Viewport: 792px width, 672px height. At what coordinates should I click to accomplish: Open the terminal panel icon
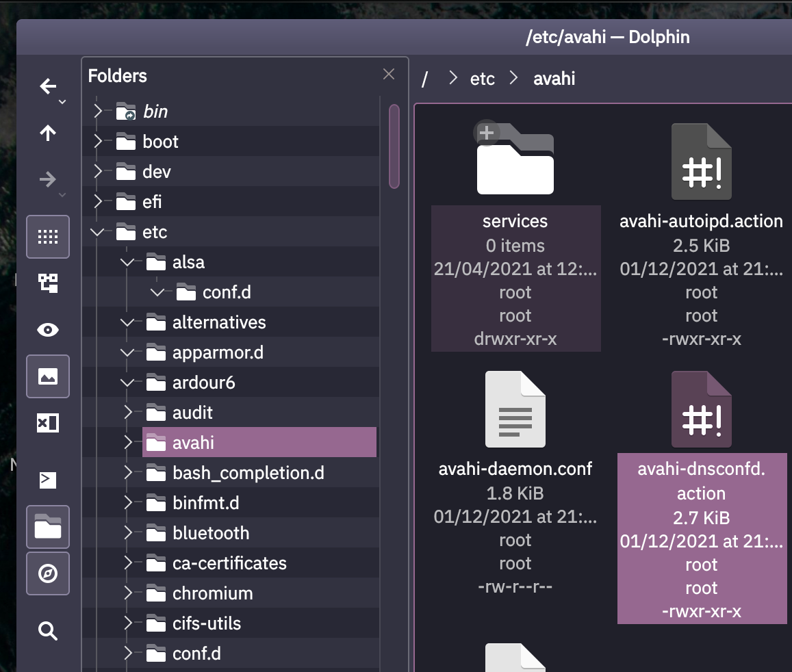[48, 479]
